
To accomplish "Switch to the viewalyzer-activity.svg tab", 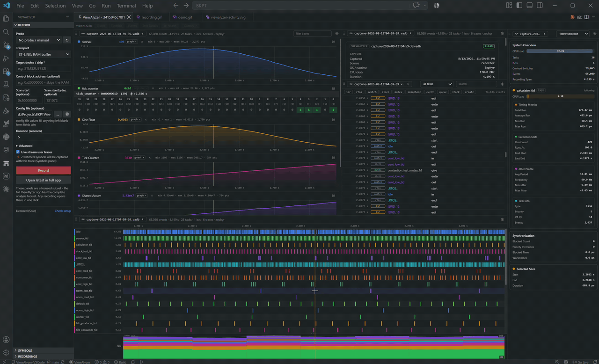I will [x=228, y=17].
